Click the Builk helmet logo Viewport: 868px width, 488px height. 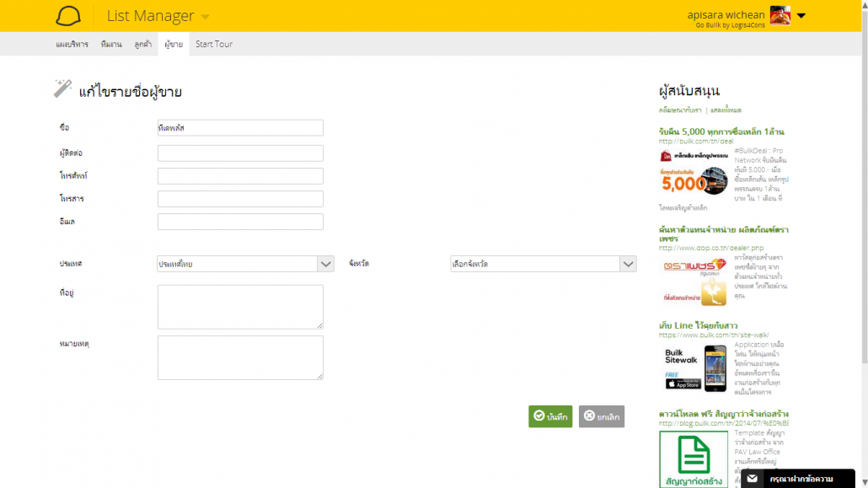point(68,16)
